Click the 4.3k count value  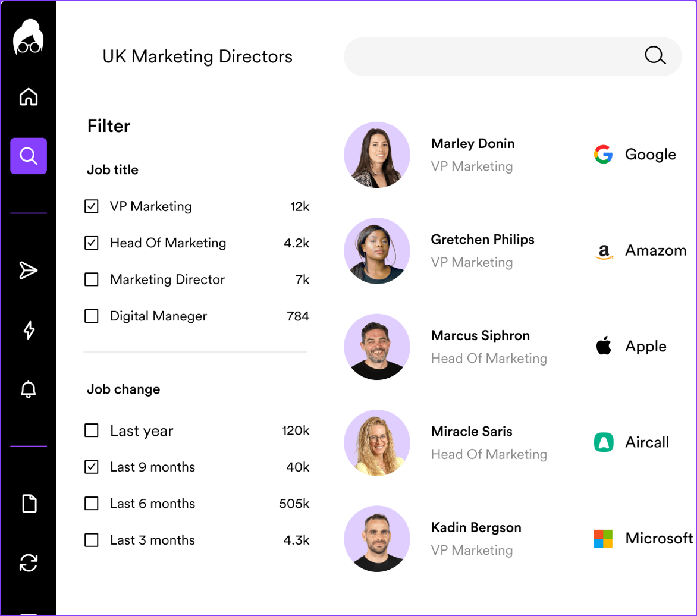297,540
